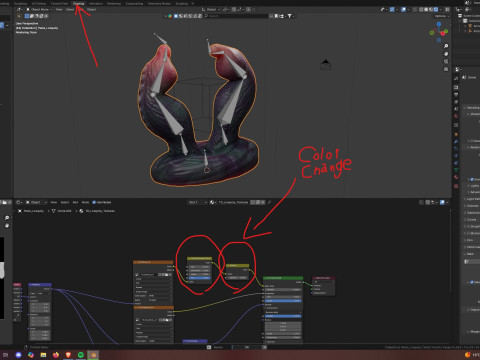Click the viewport zoom magnifier icon

[446, 46]
